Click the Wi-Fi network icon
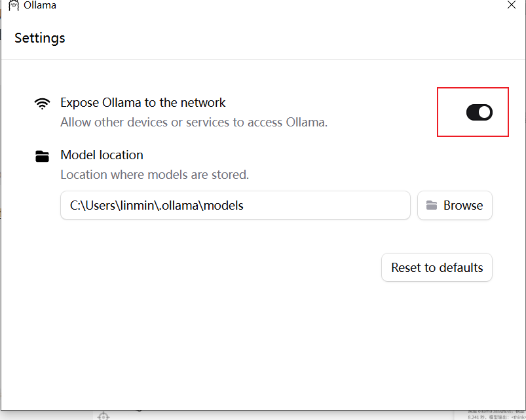Screen dimensions: 526x420 (43, 104)
